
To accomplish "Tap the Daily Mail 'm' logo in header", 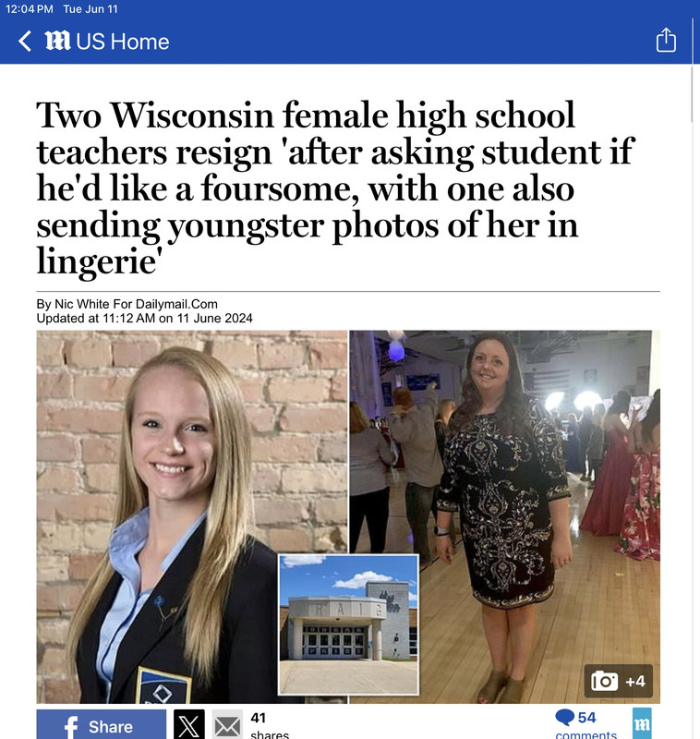I will coord(57,41).
